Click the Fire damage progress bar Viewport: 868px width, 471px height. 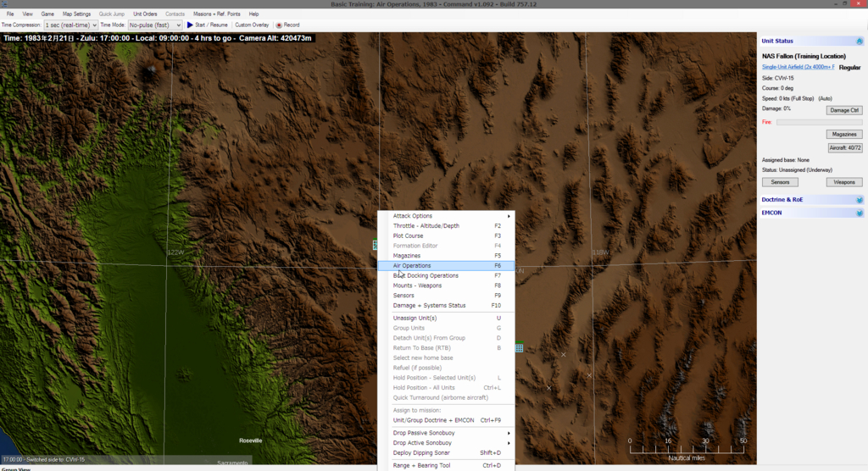[x=819, y=122]
